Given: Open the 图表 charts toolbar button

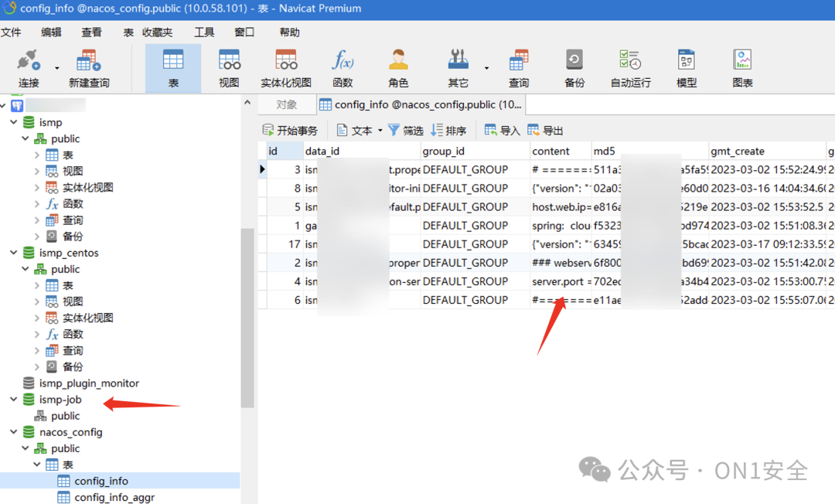Looking at the screenshot, I should (742, 68).
